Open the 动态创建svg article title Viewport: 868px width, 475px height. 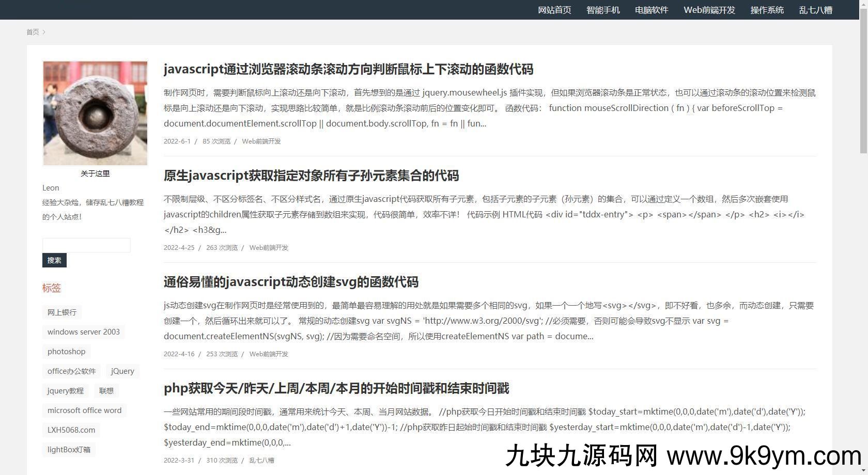click(x=291, y=282)
